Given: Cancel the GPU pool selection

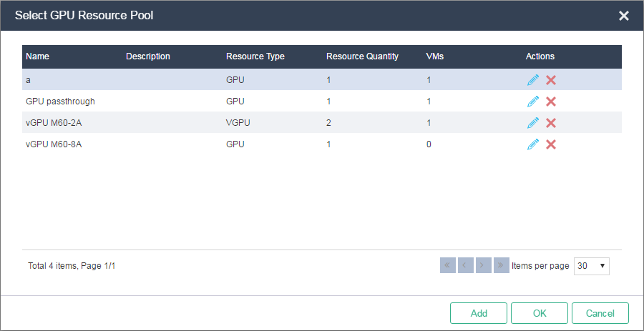Looking at the screenshot, I should (x=600, y=313).
